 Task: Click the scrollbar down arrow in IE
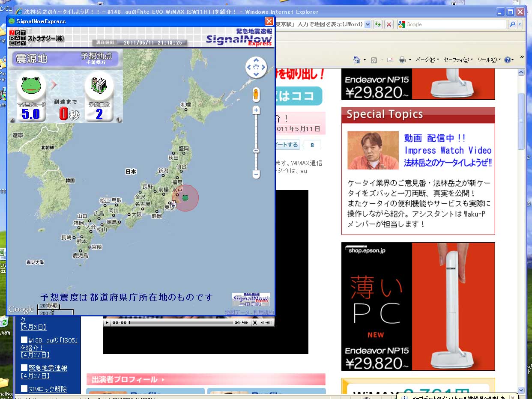point(521,390)
